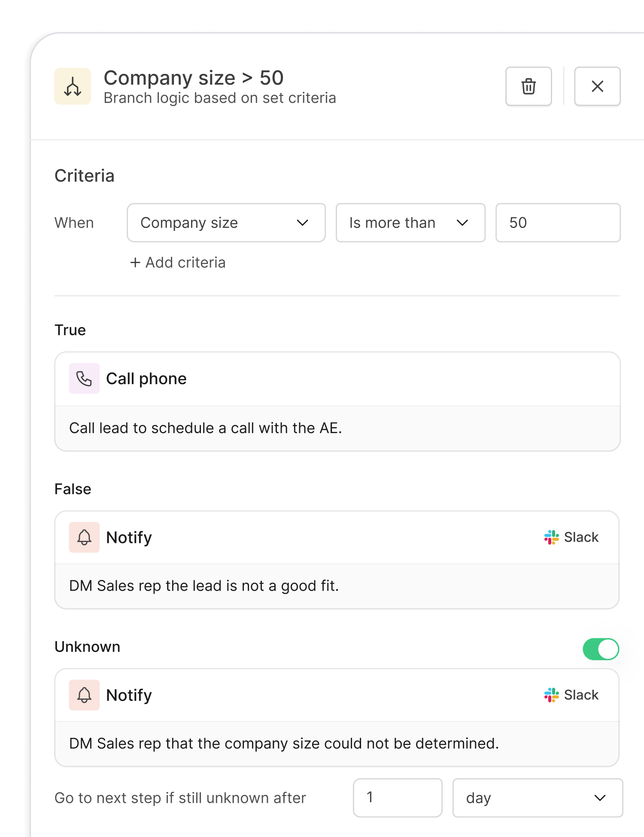Click Add criteria link
The image size is (644, 837).
pyautogui.click(x=178, y=262)
